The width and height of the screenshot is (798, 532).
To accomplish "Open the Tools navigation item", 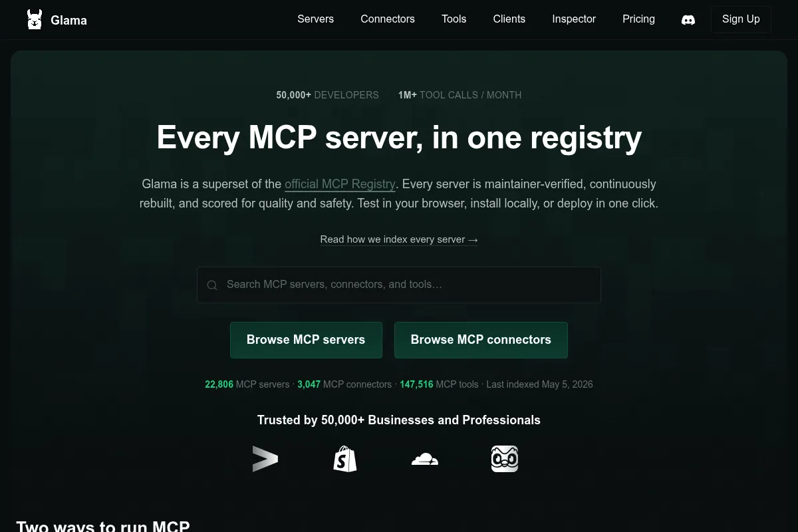I will [x=454, y=19].
